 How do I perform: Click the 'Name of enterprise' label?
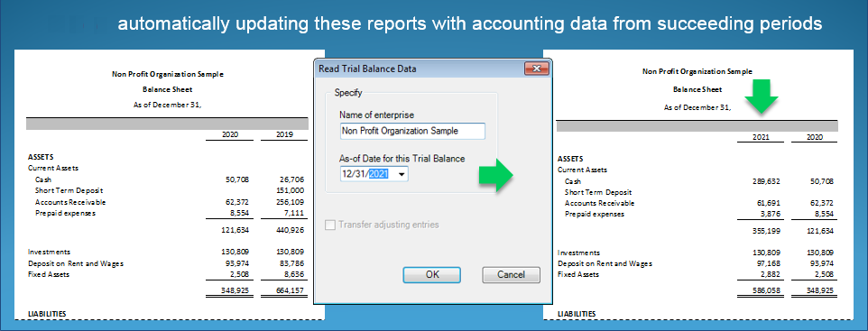[x=377, y=115]
